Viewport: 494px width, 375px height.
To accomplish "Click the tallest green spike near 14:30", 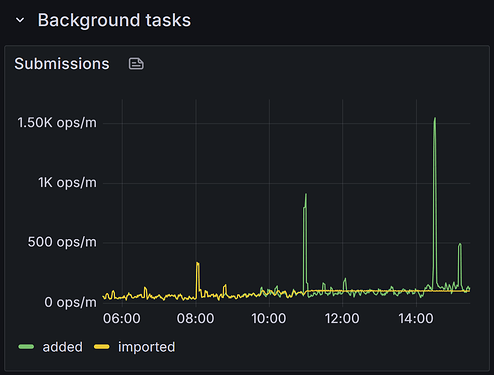I will point(435,119).
